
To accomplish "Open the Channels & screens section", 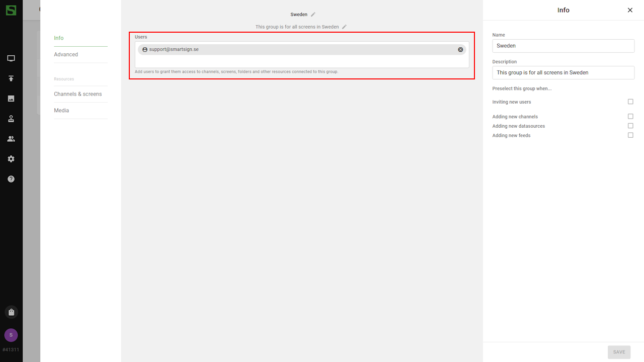I will click(78, 94).
